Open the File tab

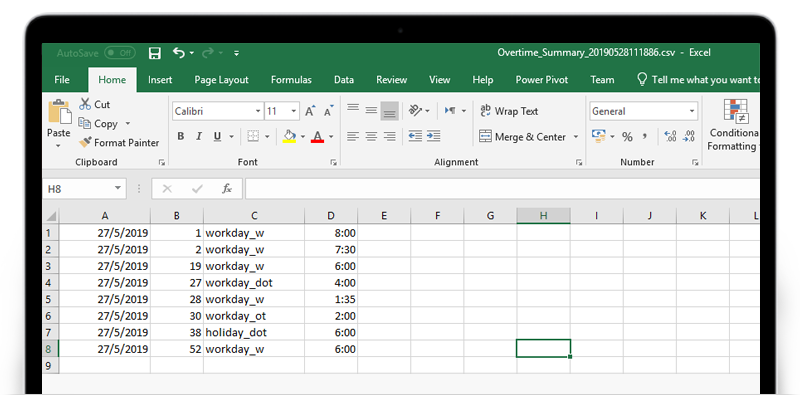[x=62, y=80]
